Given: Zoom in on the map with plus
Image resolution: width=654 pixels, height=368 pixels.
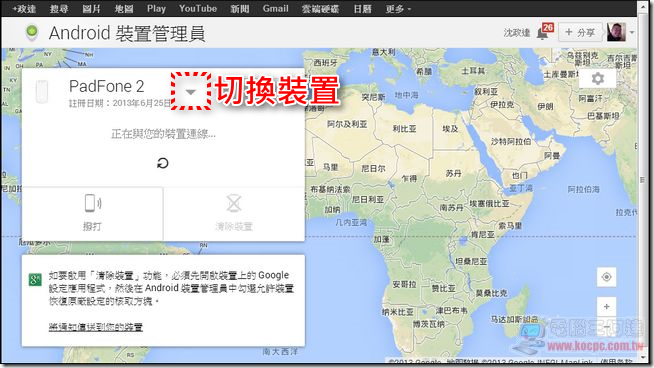Looking at the screenshot, I should click(x=606, y=307).
